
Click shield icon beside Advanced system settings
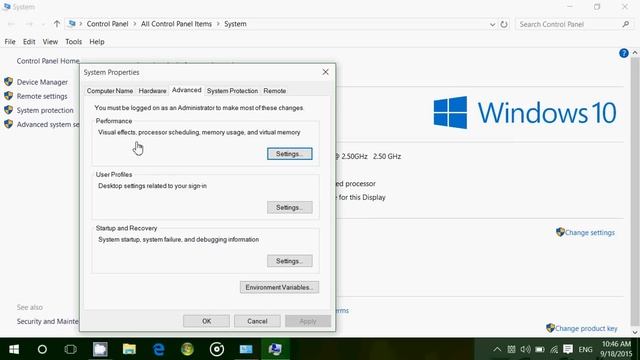point(9,124)
